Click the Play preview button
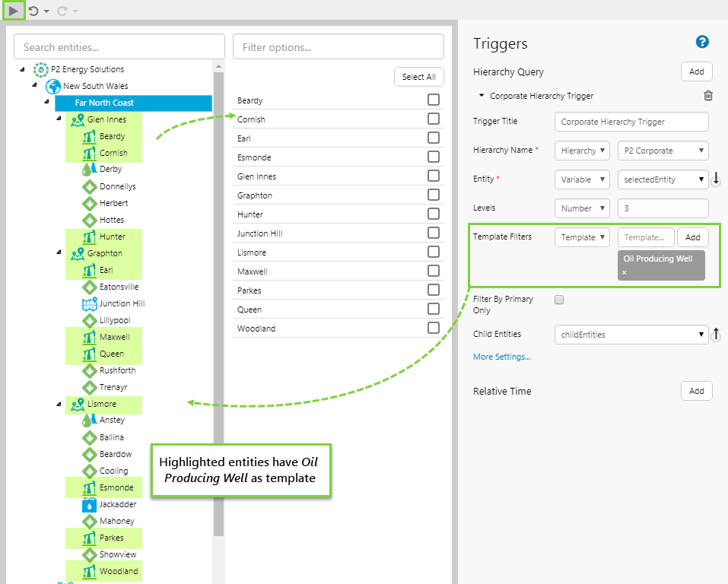The width and height of the screenshot is (728, 584). 14,10
